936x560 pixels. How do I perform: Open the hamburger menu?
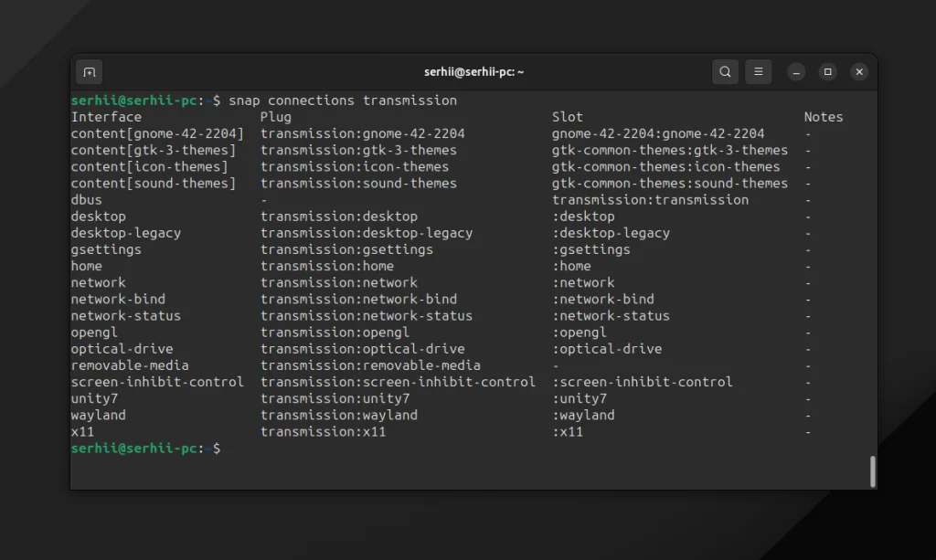click(x=758, y=71)
